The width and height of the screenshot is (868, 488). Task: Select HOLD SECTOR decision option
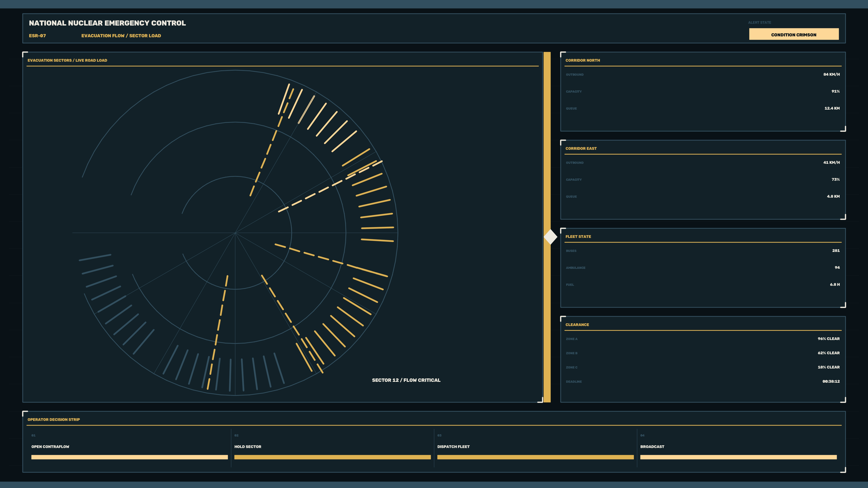[x=333, y=448]
